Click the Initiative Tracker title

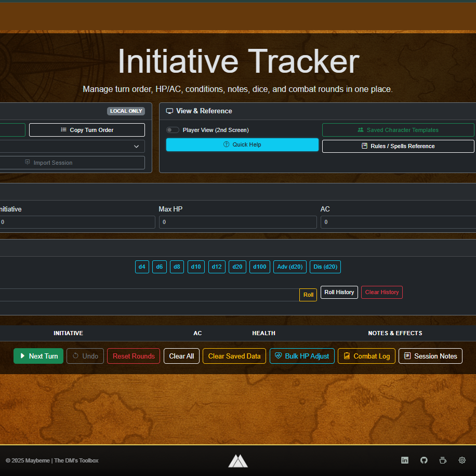point(239,62)
